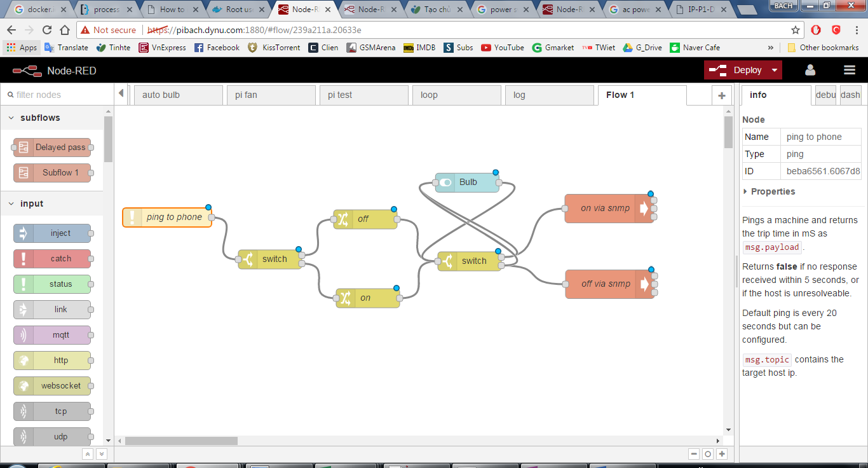The width and height of the screenshot is (868, 468).
Task: Click the canvas horizontal scrollbar
Action: pyautogui.click(x=181, y=441)
